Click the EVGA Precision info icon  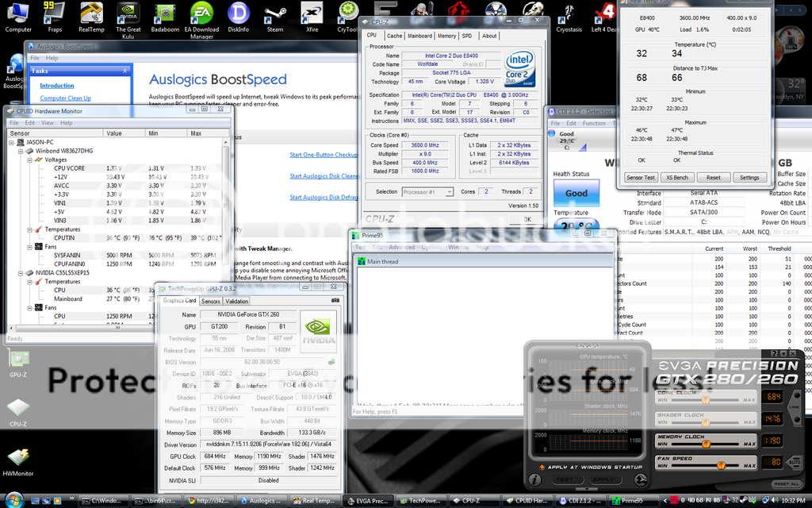536,480
